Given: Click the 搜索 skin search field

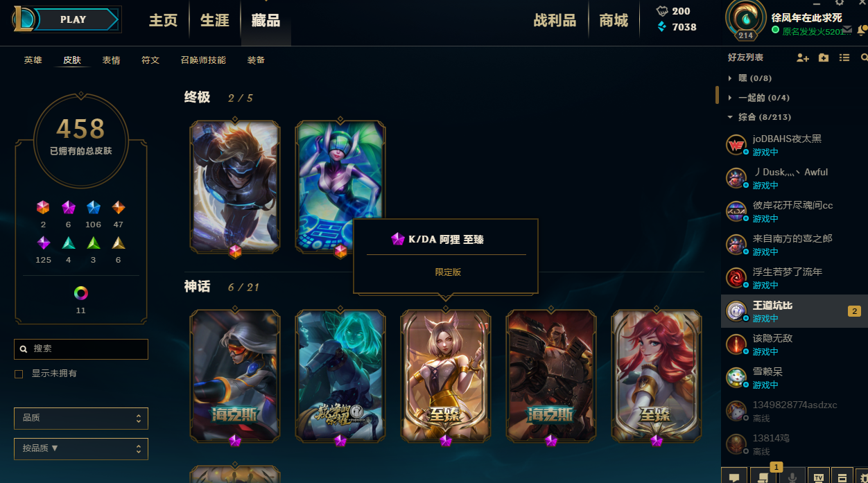Looking at the screenshot, I should pyautogui.click(x=81, y=349).
